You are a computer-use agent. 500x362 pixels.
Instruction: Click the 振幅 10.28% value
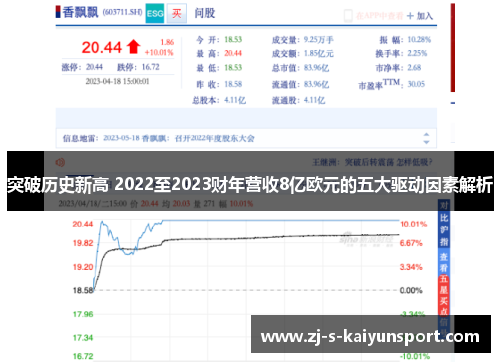coord(419,40)
